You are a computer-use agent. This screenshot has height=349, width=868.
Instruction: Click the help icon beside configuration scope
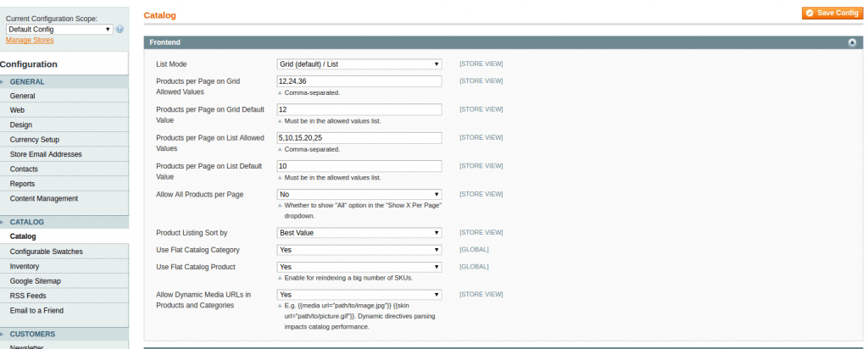pos(120,30)
